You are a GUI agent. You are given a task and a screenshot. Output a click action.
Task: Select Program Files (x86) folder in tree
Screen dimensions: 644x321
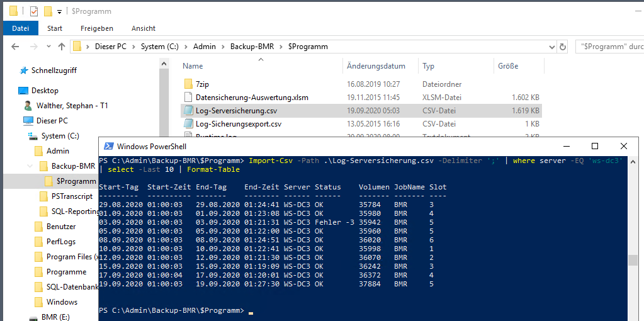72,257
